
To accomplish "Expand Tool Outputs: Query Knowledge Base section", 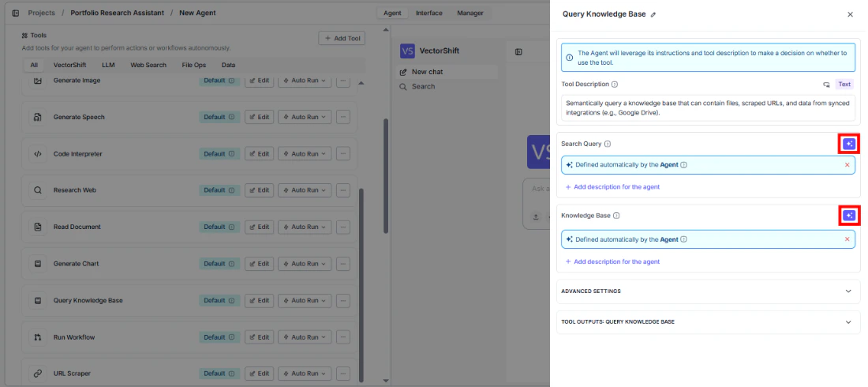I will 708,322.
